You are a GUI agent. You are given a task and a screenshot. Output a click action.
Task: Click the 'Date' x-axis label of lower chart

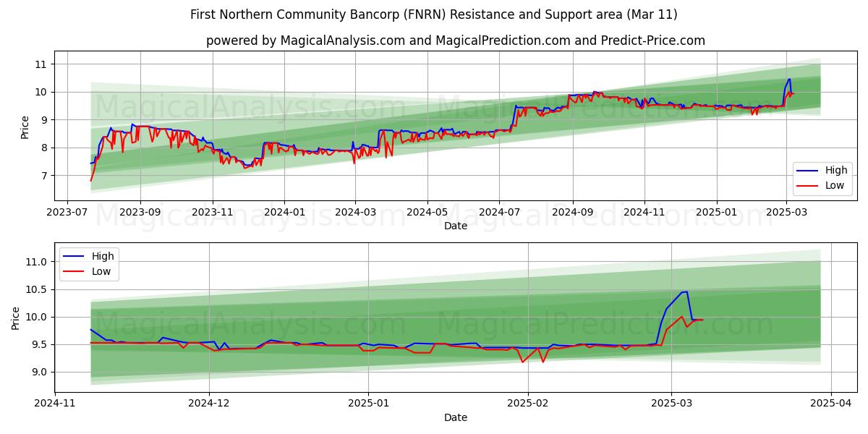coord(456,417)
